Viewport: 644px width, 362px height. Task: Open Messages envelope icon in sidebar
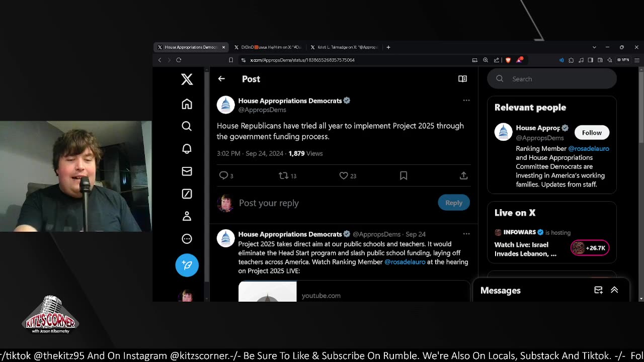(187, 171)
